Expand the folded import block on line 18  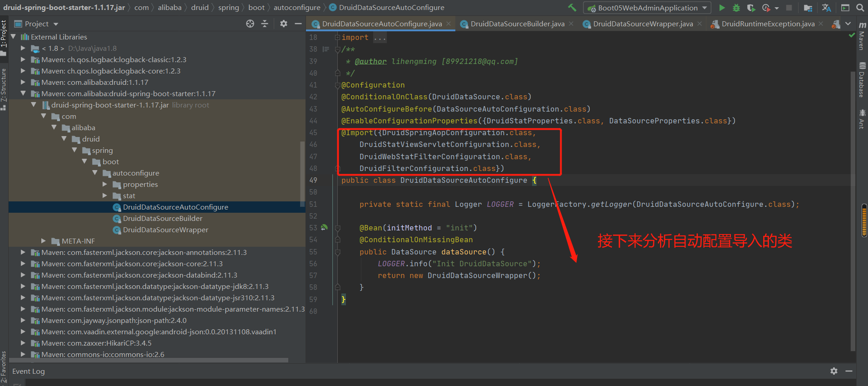point(337,37)
